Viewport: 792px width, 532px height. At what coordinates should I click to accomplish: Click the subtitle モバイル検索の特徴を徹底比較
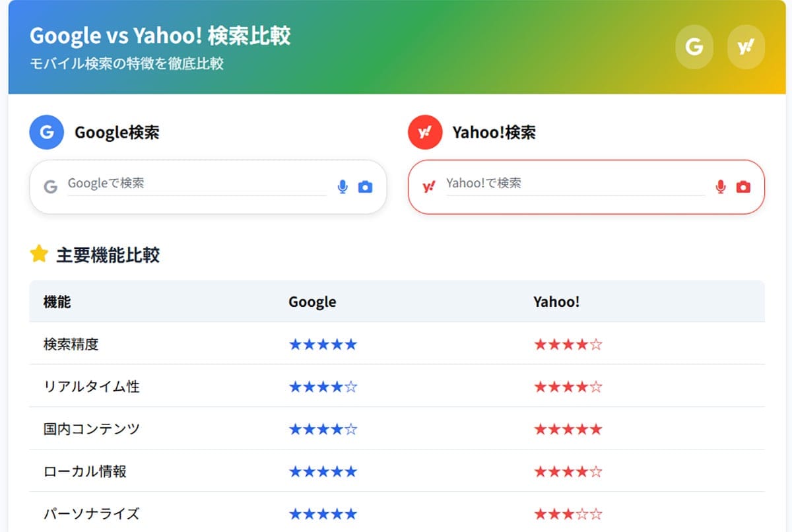[127, 64]
